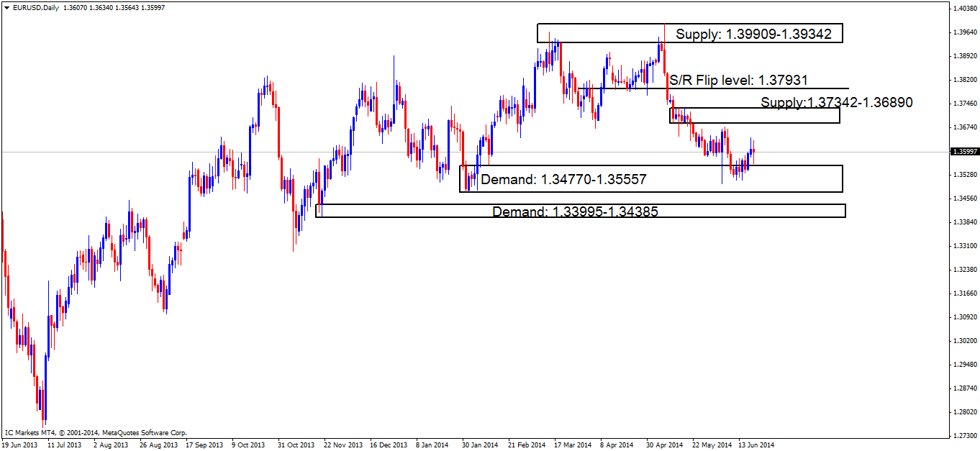Select the Demand: 1.33995-1.34385 label

576,211
